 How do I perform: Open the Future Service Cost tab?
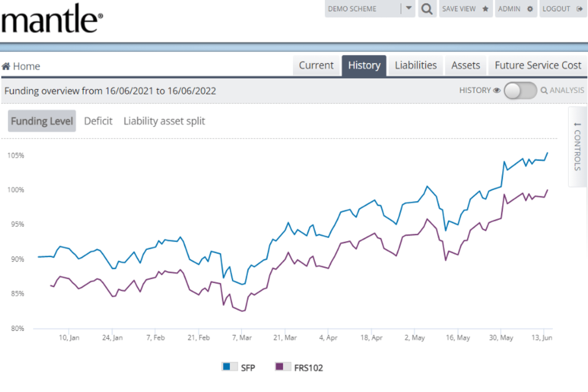pyautogui.click(x=538, y=65)
